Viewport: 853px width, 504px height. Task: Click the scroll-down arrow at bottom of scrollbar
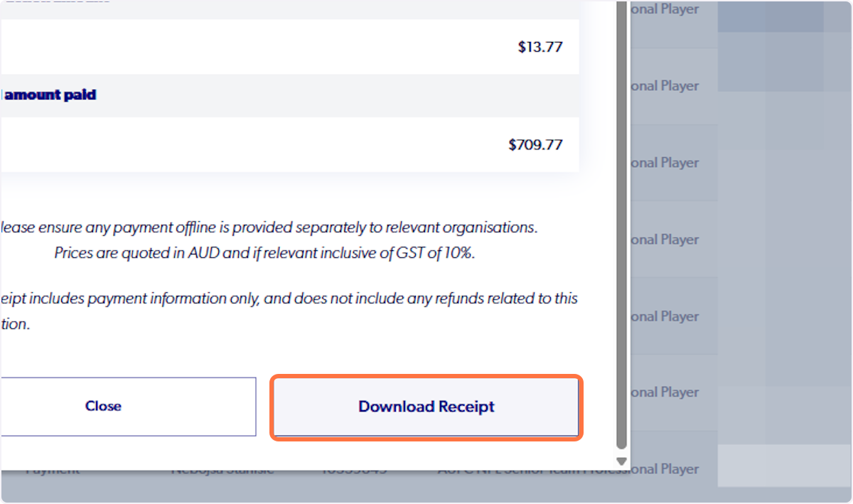pos(621,461)
